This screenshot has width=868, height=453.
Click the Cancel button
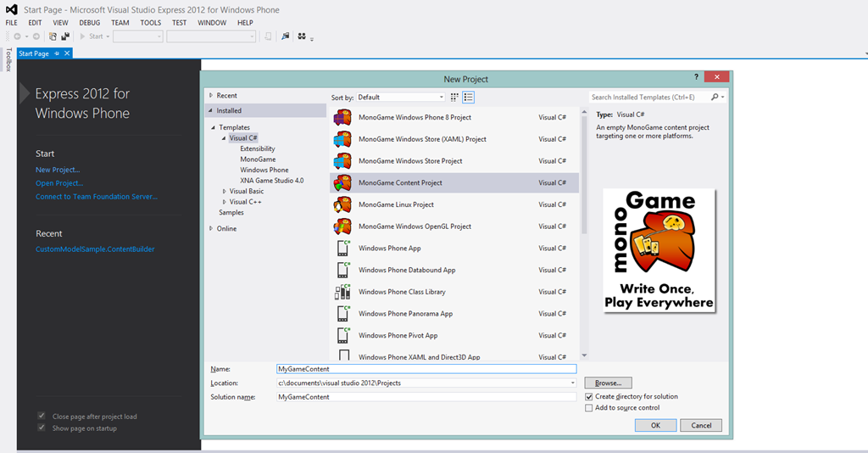tap(701, 425)
